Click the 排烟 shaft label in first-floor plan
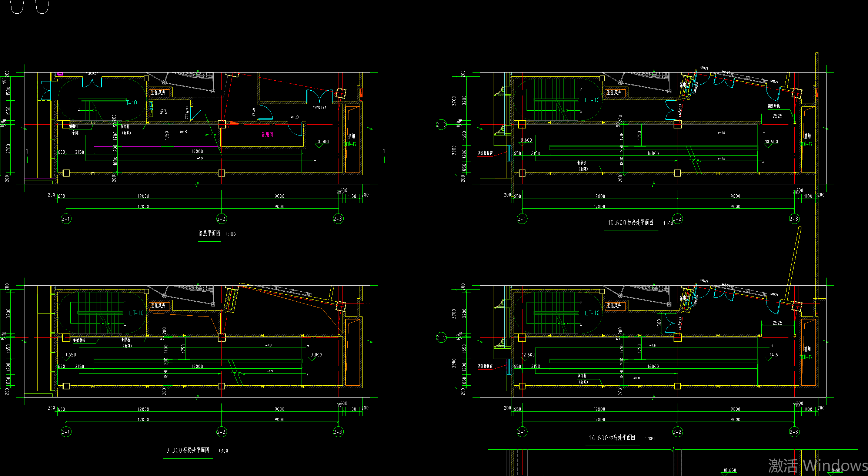 351,136
